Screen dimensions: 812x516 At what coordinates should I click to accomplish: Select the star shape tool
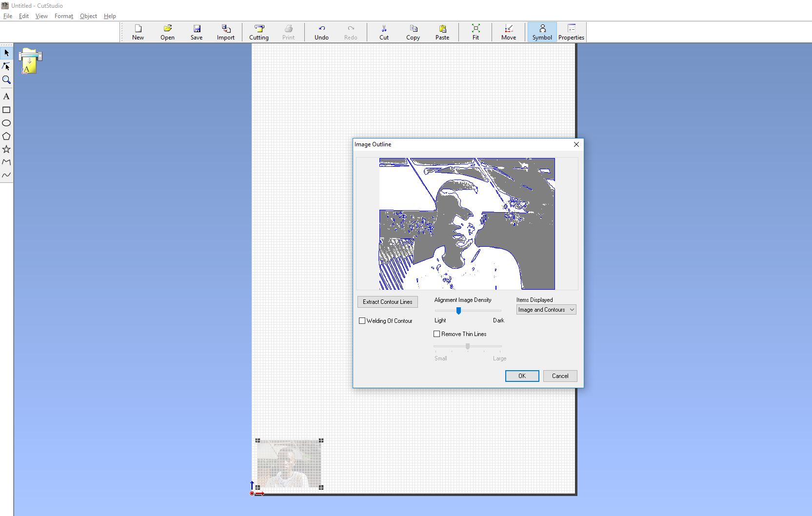click(x=6, y=149)
